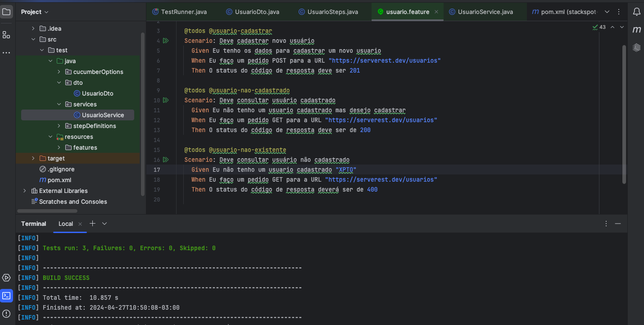Select the Terminal panel title
Viewport: 644px width, 325px height.
tap(34, 224)
